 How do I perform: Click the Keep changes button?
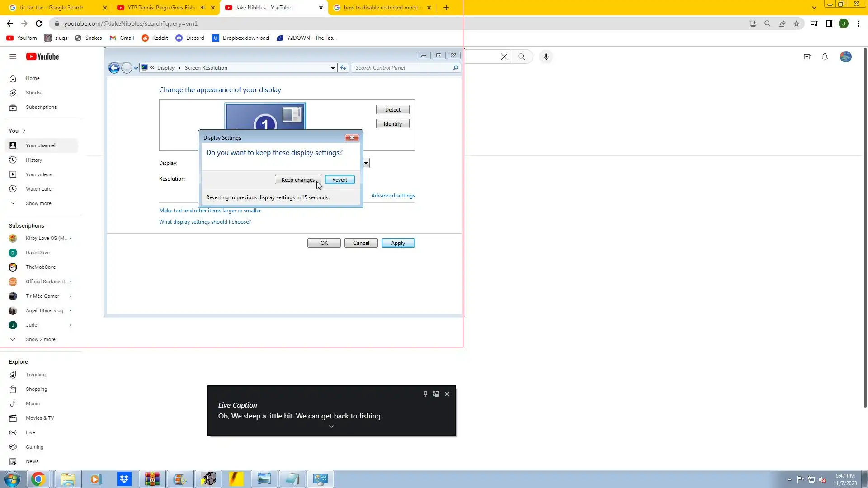click(x=297, y=180)
